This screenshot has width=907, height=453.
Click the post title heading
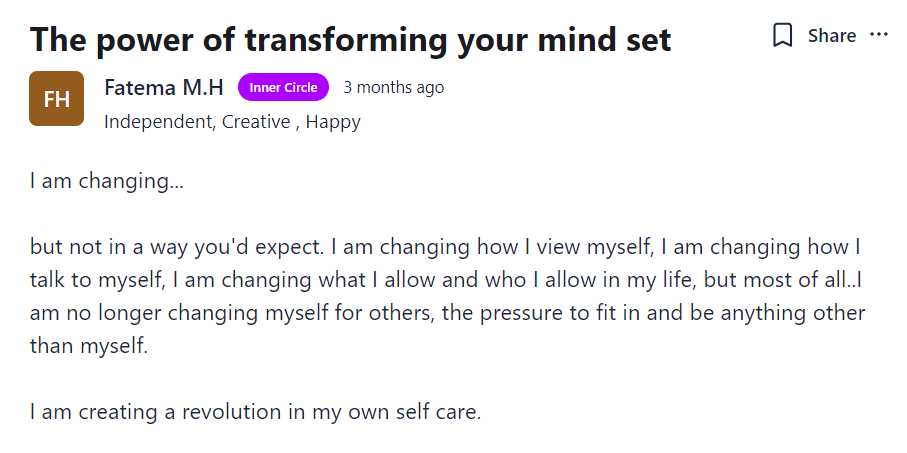(350, 40)
